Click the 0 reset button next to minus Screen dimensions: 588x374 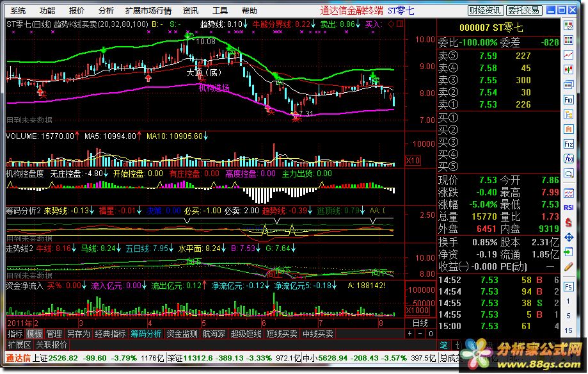point(431,334)
